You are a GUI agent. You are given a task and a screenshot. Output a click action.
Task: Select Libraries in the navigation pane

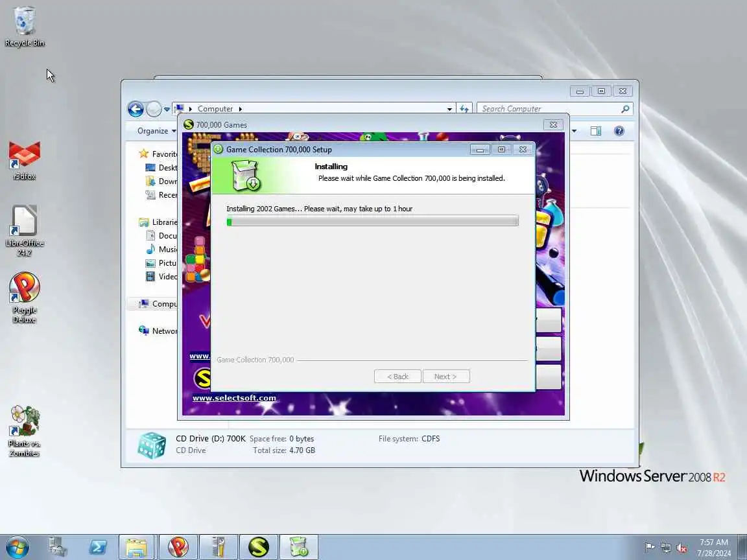coord(158,222)
